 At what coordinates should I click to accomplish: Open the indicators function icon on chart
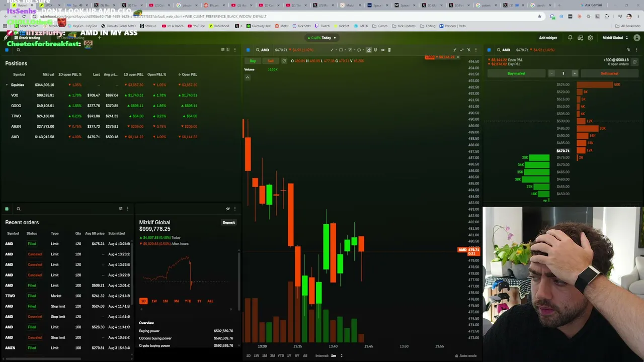pos(454,50)
